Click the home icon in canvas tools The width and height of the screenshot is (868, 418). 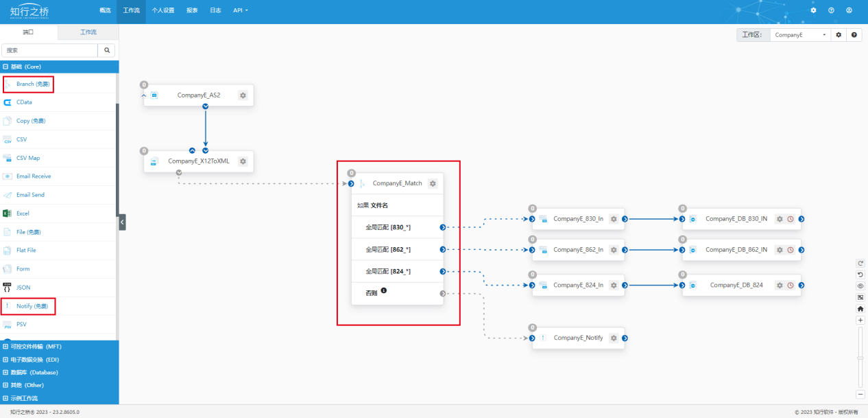[x=860, y=309]
